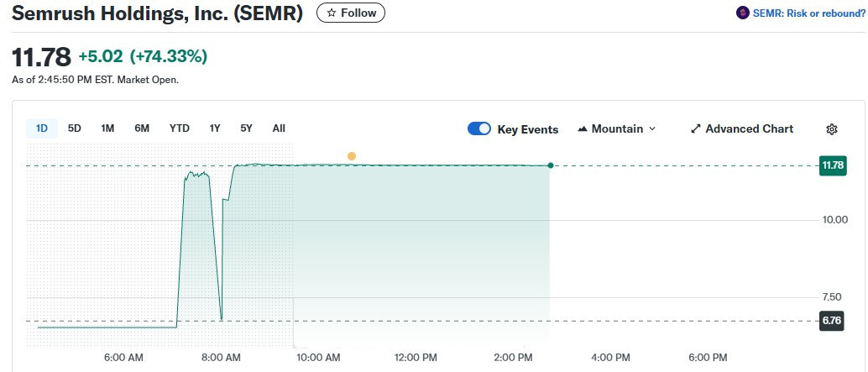Click the star icon in Follow button
Screen dimensions: 868x372
tap(332, 13)
